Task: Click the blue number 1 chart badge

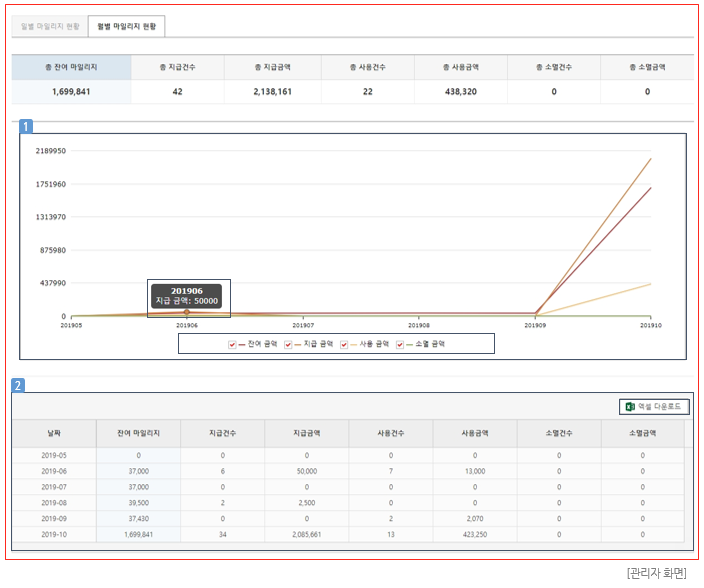Action: point(26,127)
